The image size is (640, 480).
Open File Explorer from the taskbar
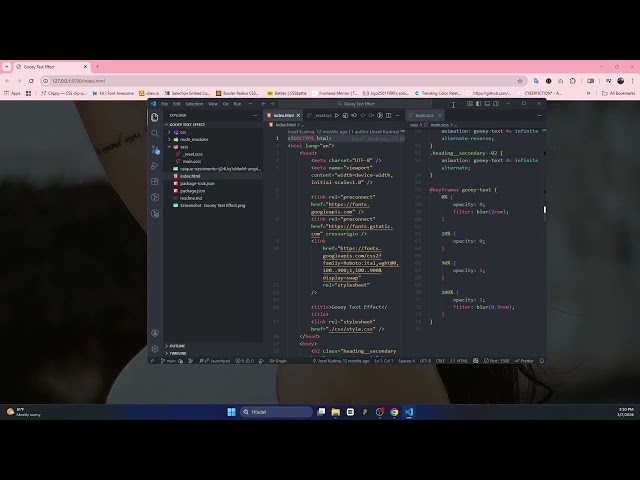tap(336, 412)
